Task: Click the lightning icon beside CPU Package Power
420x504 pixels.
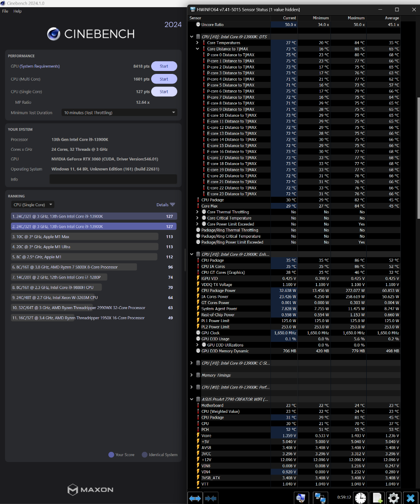Action: point(198,291)
